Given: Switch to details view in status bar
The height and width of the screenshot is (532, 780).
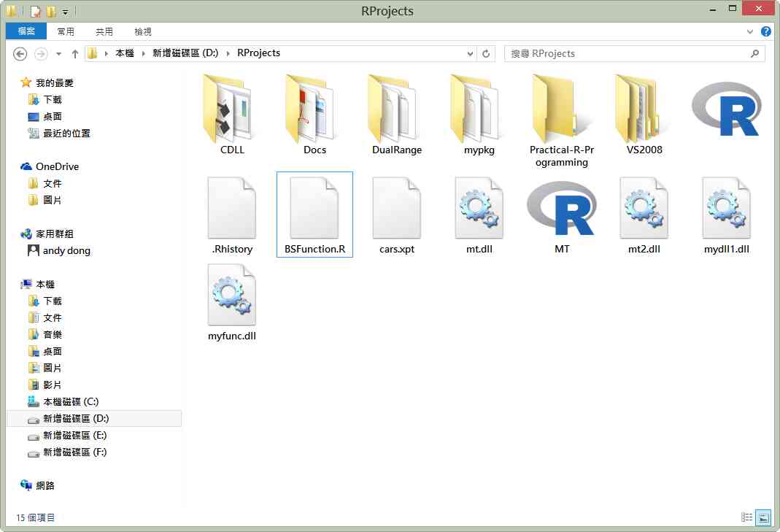Looking at the screenshot, I should coord(747,517).
